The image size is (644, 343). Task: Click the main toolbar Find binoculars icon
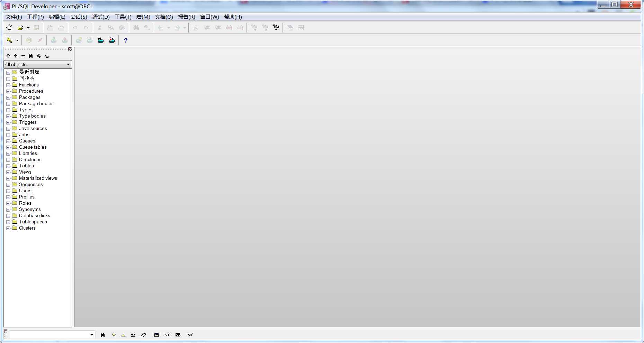coord(136,28)
